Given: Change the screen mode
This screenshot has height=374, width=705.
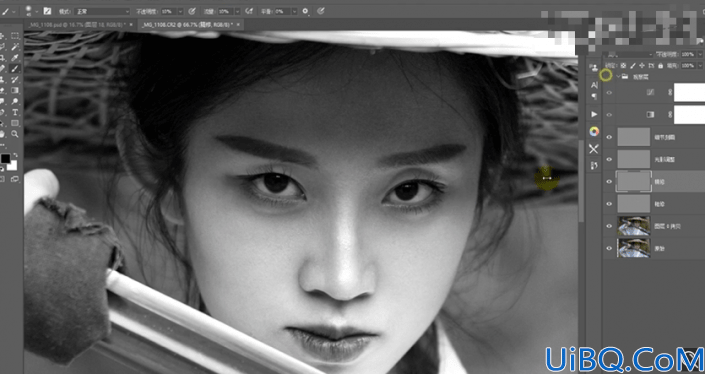Looking at the screenshot, I should [x=14, y=179].
